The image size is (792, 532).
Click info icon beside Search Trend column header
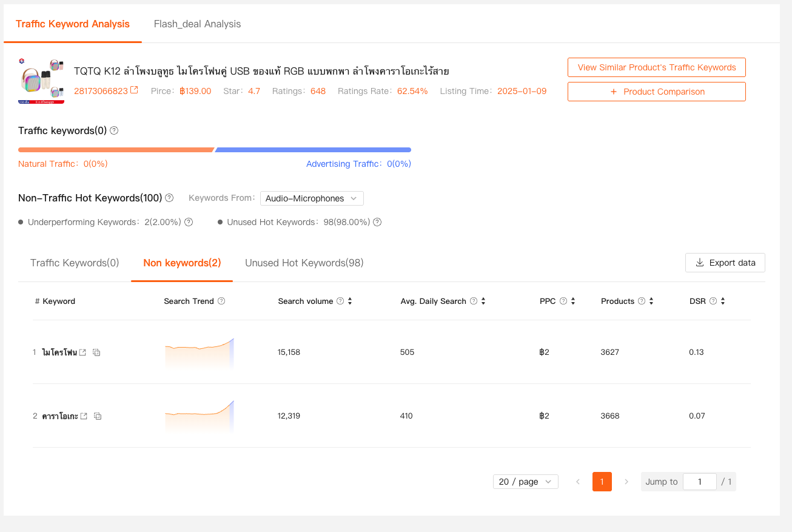(221, 301)
